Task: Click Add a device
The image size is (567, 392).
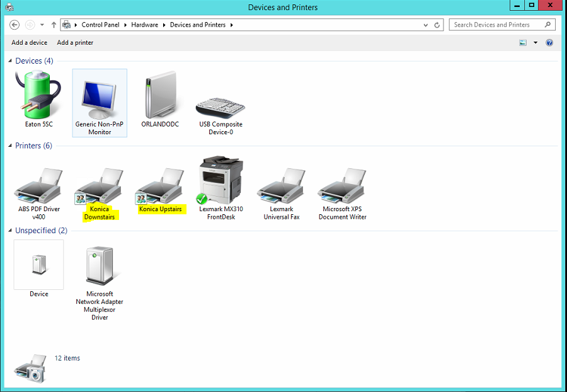Action: click(29, 43)
